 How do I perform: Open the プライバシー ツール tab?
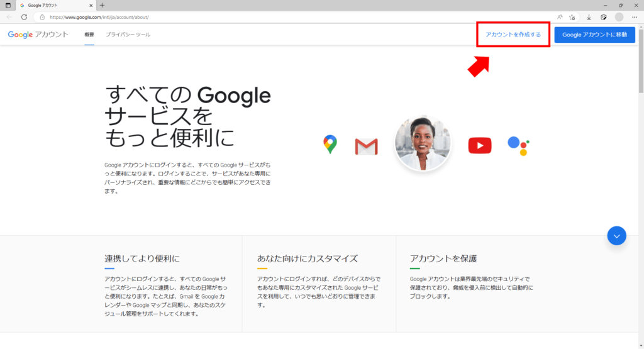128,35
